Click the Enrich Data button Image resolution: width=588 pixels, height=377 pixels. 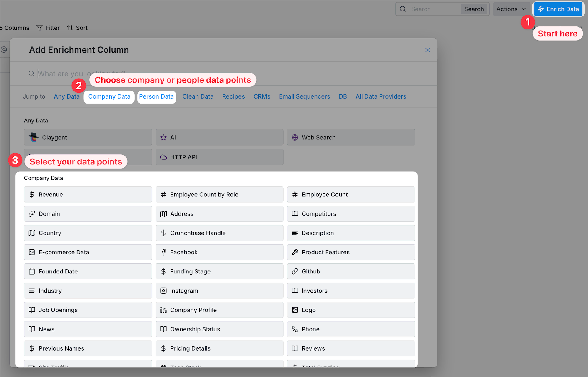click(558, 9)
